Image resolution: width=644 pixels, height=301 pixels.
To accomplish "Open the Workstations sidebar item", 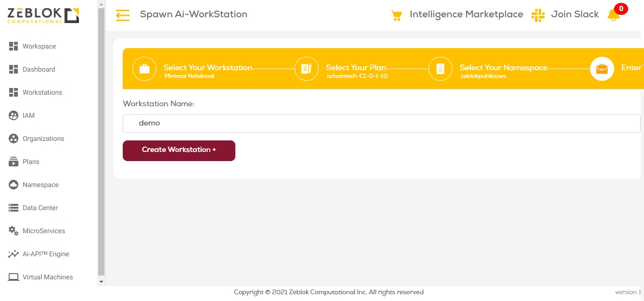I will click(42, 92).
